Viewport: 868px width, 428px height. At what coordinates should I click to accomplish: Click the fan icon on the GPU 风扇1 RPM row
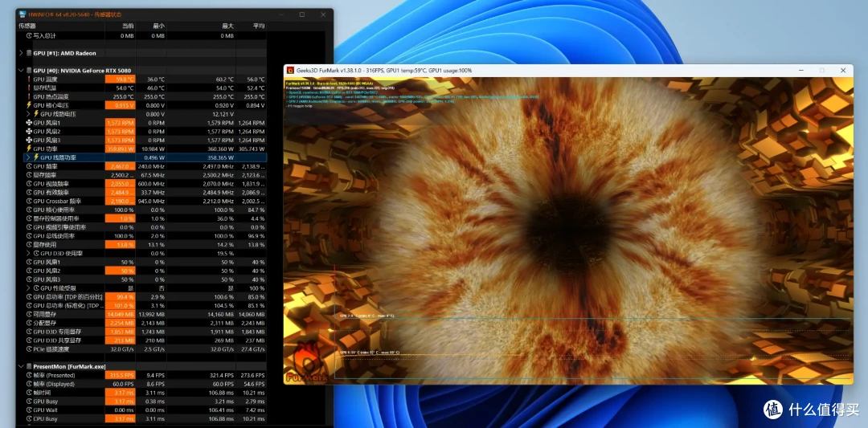(x=29, y=123)
